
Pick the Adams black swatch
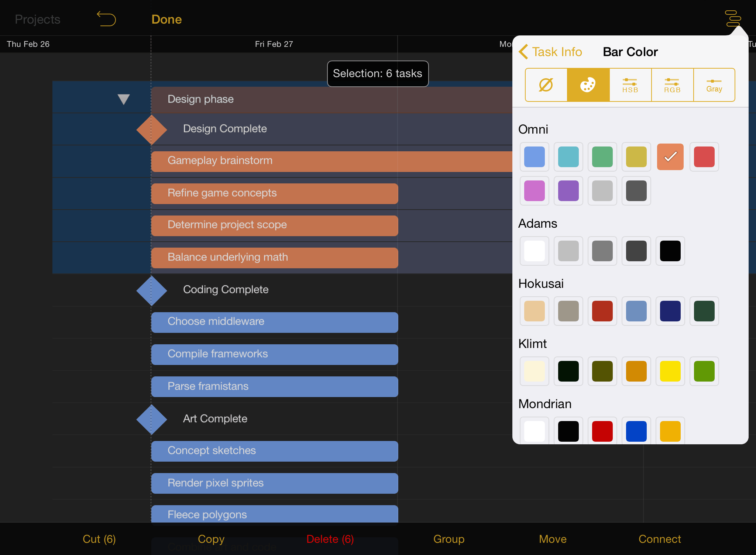[x=670, y=251]
